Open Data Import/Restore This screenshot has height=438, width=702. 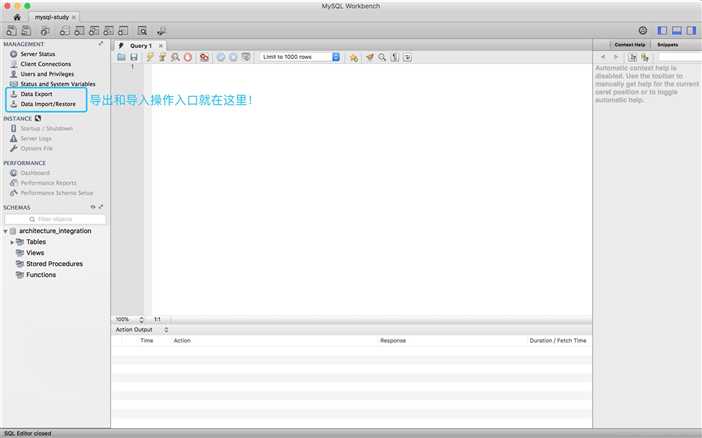click(x=48, y=104)
